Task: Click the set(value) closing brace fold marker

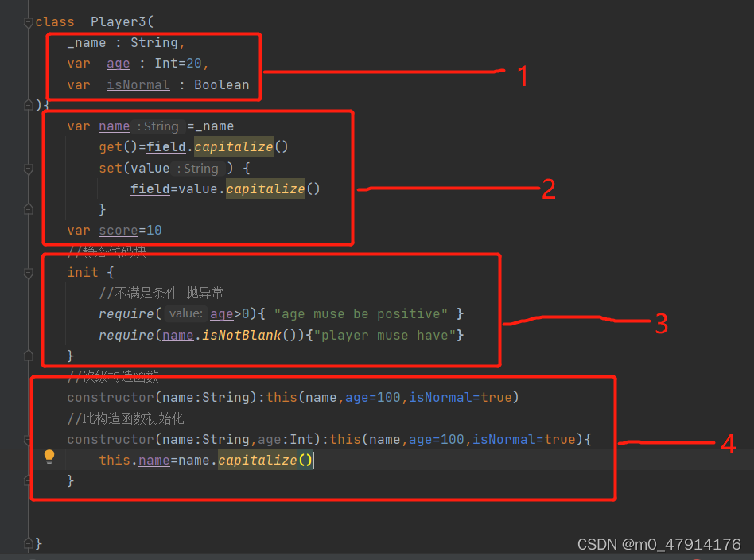Action: (x=29, y=209)
